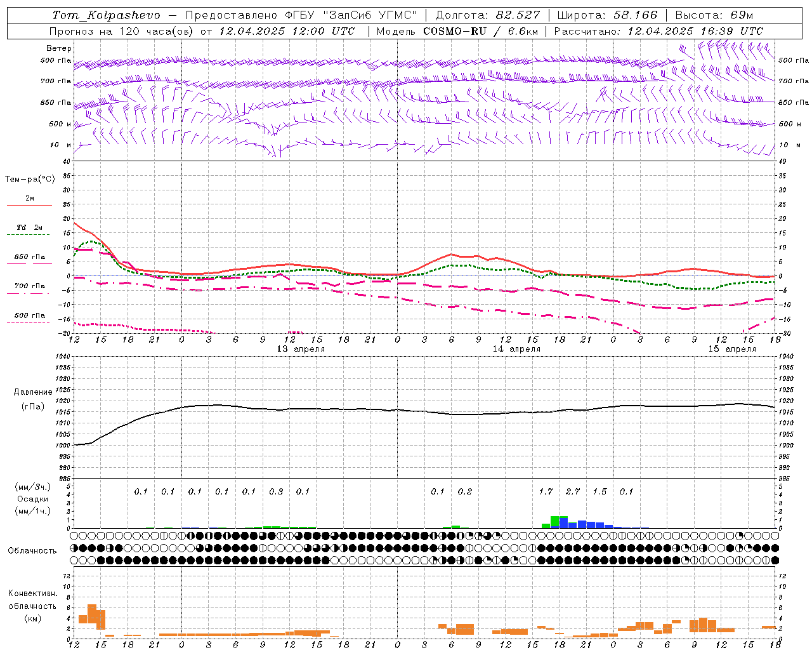The width and height of the screenshot is (812, 650).
Task: Select the Облачность row label
Action: tap(32, 550)
